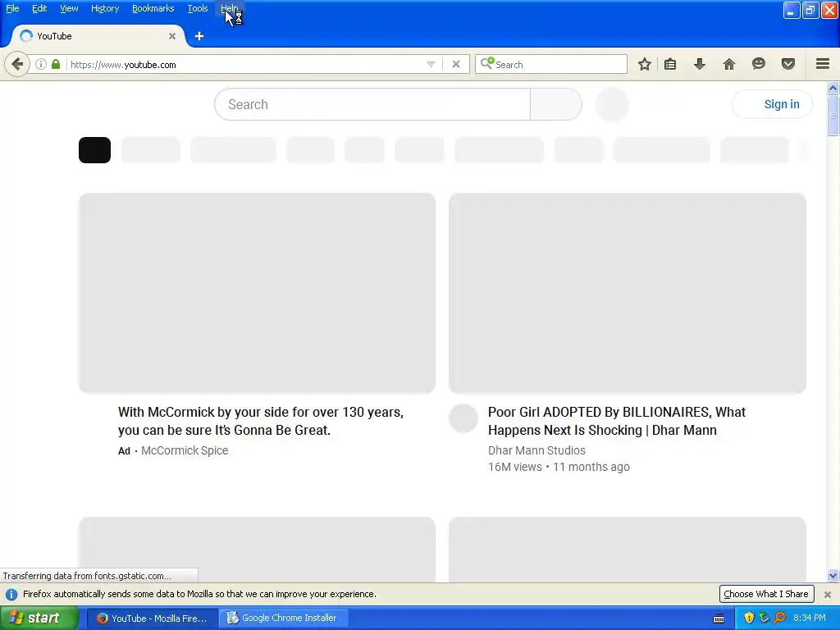Click the info icon in the notification bar

(11, 594)
